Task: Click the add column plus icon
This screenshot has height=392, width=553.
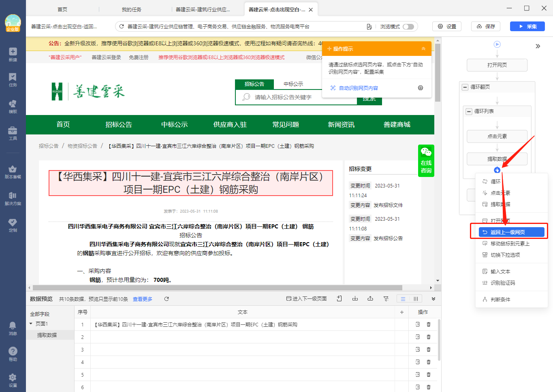Action: 401,312
